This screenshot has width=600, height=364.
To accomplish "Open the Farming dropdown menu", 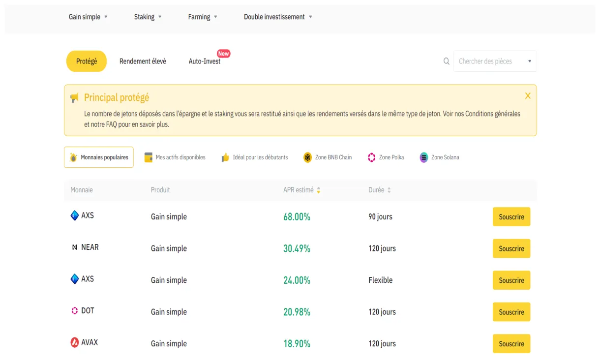I will (x=202, y=17).
